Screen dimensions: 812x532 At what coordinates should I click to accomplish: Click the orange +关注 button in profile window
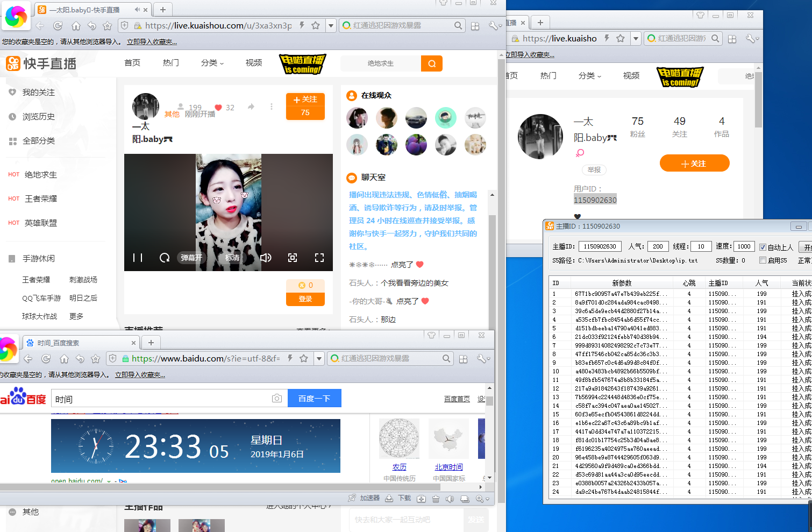tap(694, 163)
